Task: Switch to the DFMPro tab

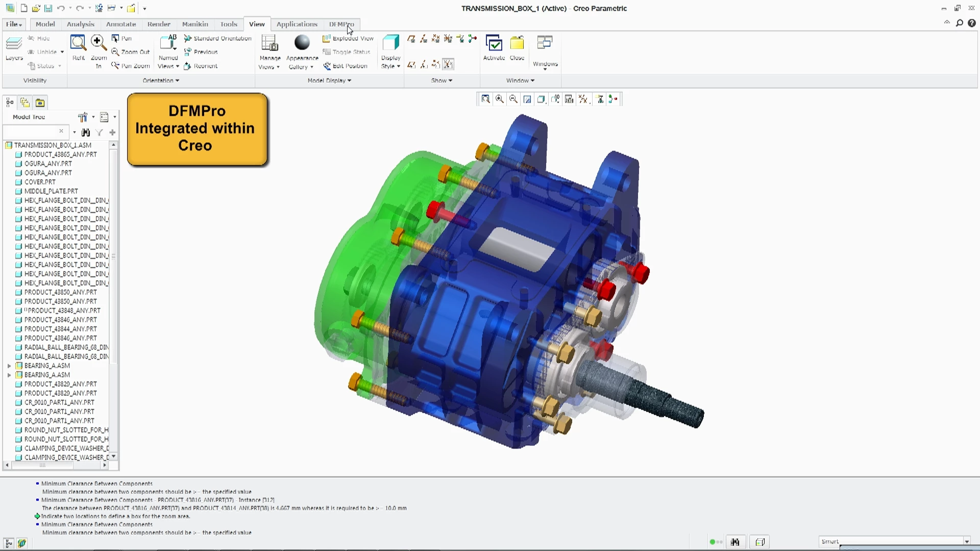Action: click(x=341, y=24)
